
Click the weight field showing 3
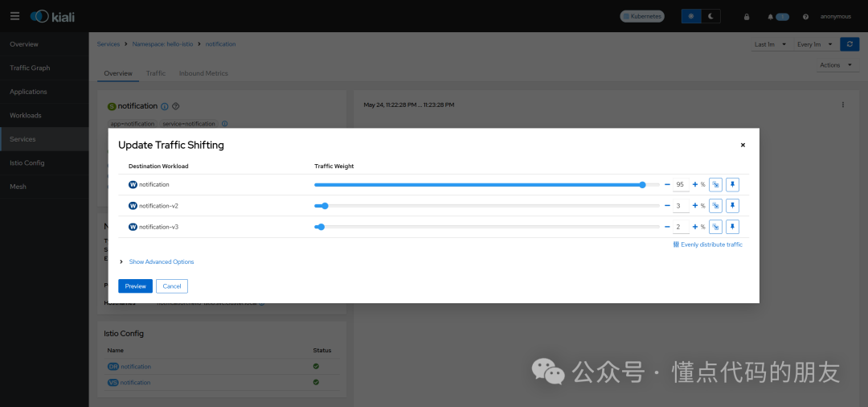681,205
